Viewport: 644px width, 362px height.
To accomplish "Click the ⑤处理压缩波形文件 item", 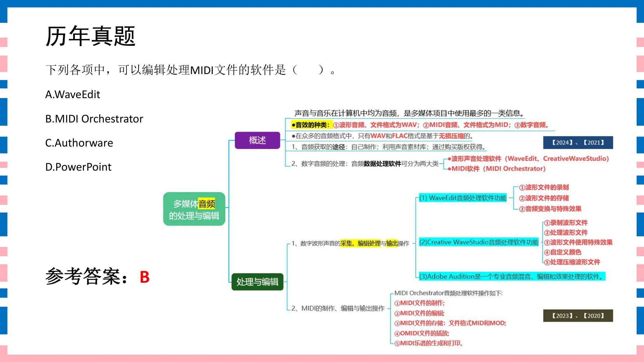I will point(572,262).
